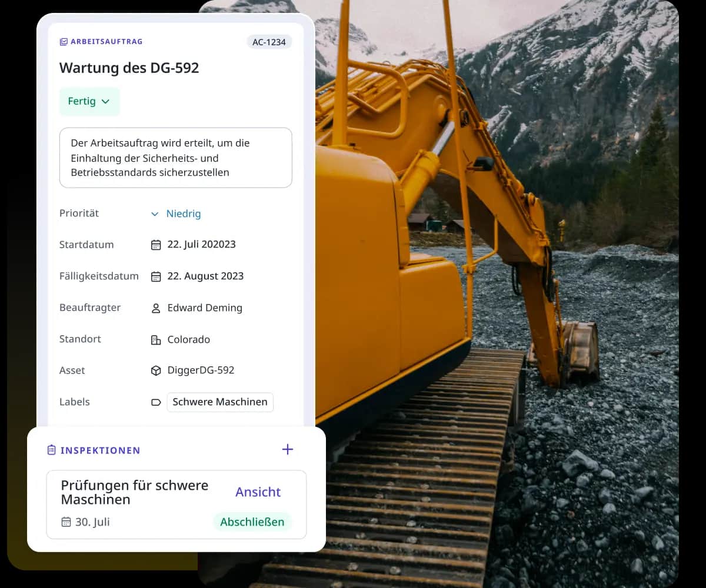Click the Fälligkeitsdatum calendar icon
Screen dimensions: 706x588
(x=156, y=276)
